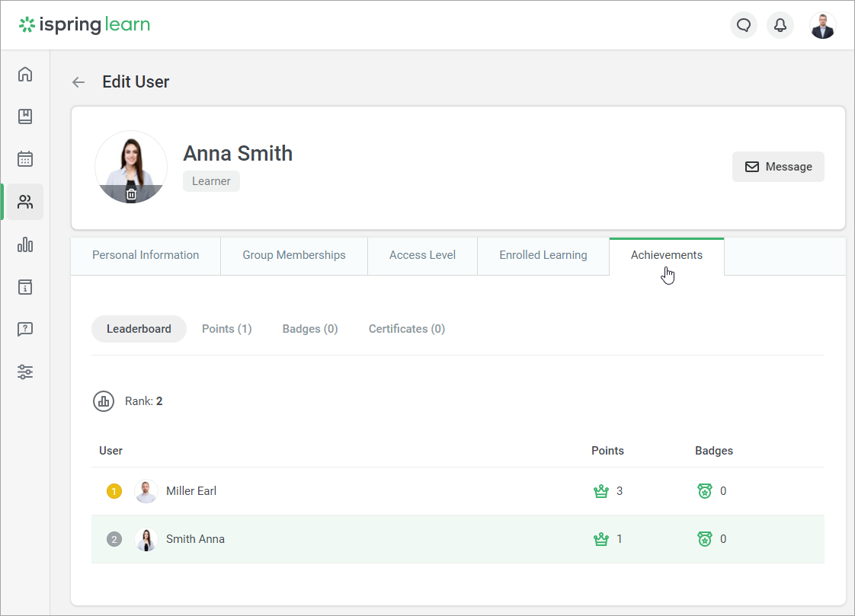Switch to the Group Memberships tab

click(294, 255)
